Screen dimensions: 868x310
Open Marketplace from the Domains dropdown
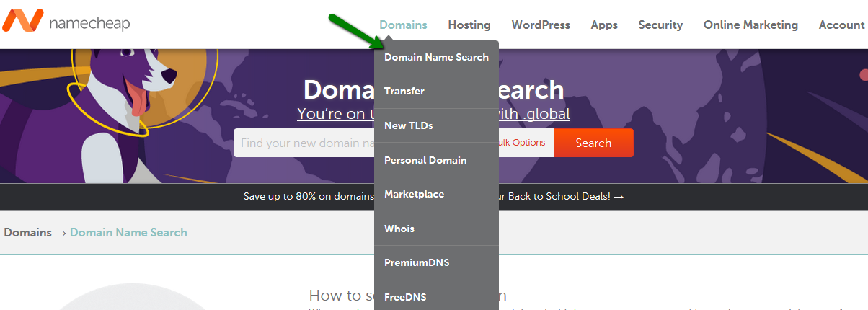point(436,194)
